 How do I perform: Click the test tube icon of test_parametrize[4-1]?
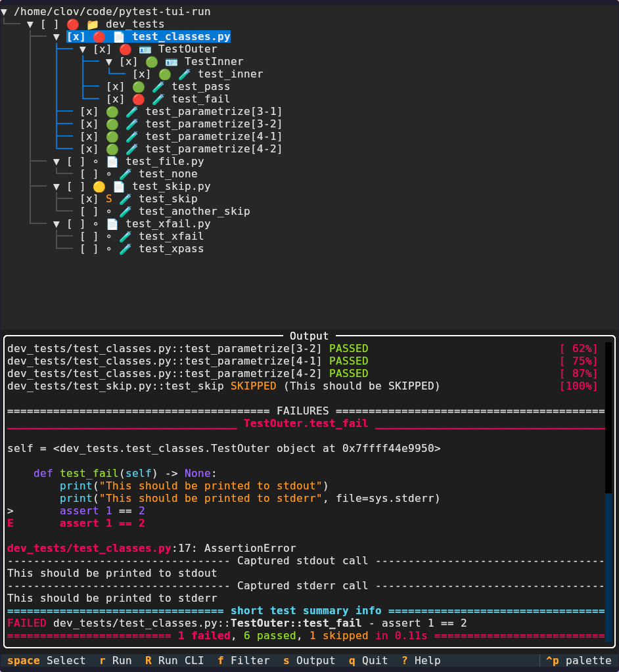click(x=132, y=137)
